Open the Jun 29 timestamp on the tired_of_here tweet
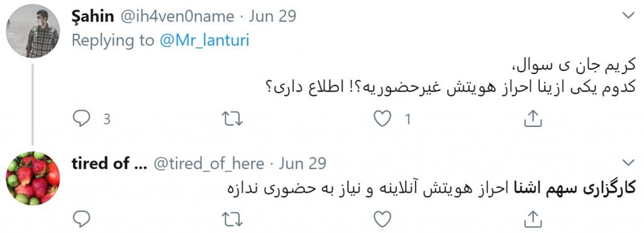The height and width of the screenshot is (233, 644). click(x=303, y=164)
